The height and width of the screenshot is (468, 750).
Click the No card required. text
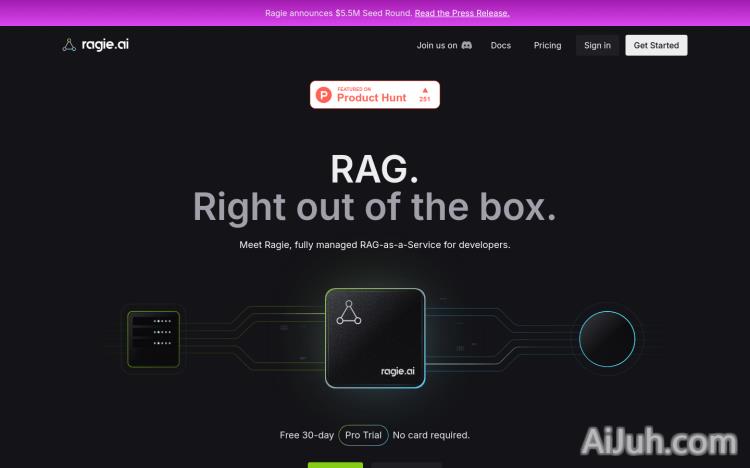point(431,435)
